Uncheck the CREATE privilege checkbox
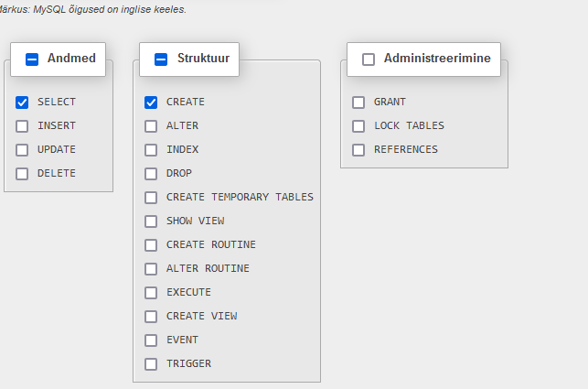The image size is (588, 389). (151, 103)
